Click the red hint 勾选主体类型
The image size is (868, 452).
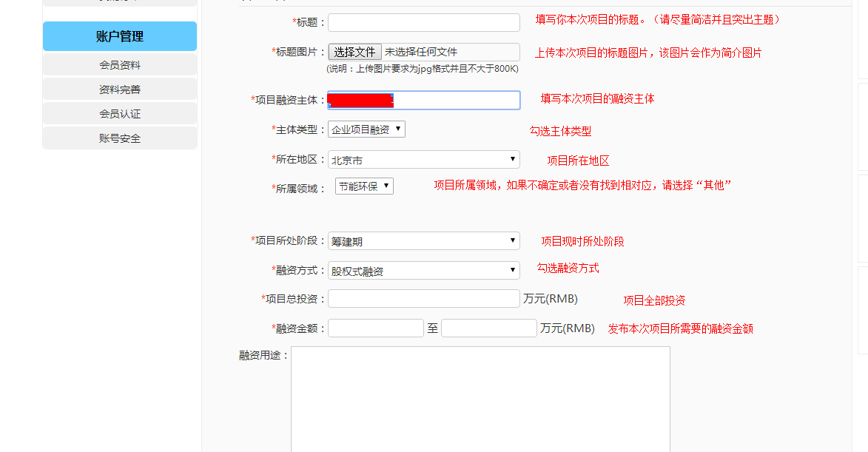click(560, 131)
